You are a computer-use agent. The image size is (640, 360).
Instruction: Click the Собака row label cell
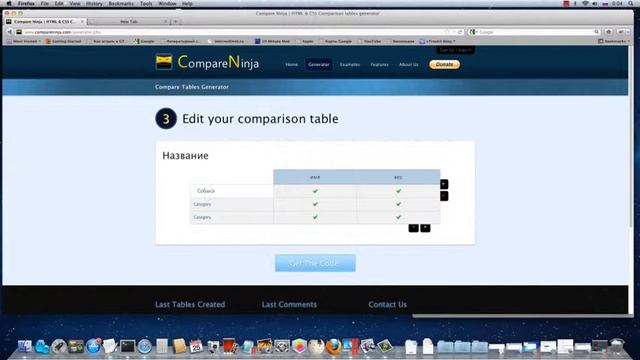coord(232,191)
